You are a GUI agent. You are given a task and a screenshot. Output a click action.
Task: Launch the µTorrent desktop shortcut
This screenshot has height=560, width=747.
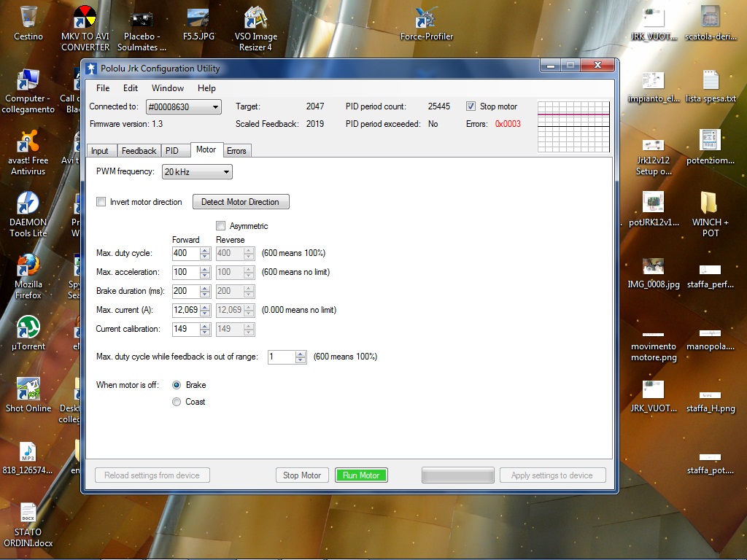[x=28, y=332]
